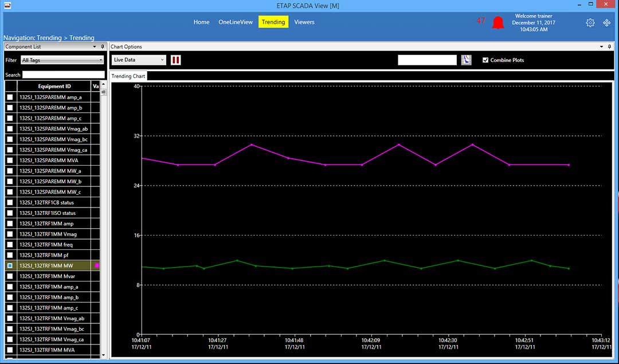The image size is (619, 364).
Task: Pin the Component List panel
Action: (103, 46)
